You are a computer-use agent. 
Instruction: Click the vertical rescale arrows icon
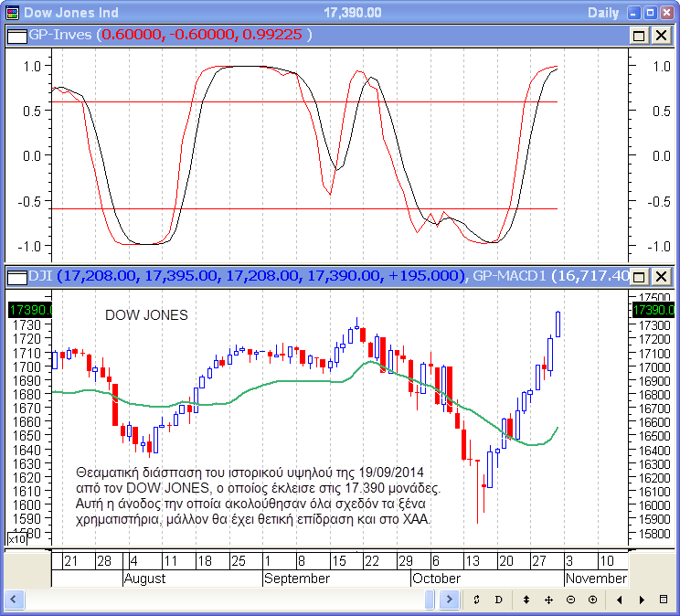pos(526,600)
